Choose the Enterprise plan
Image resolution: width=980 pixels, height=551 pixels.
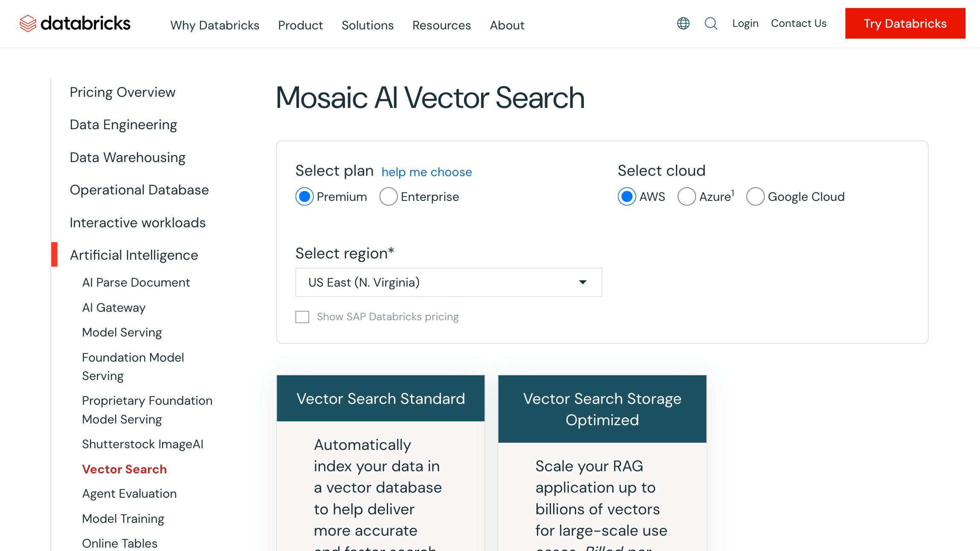click(388, 197)
